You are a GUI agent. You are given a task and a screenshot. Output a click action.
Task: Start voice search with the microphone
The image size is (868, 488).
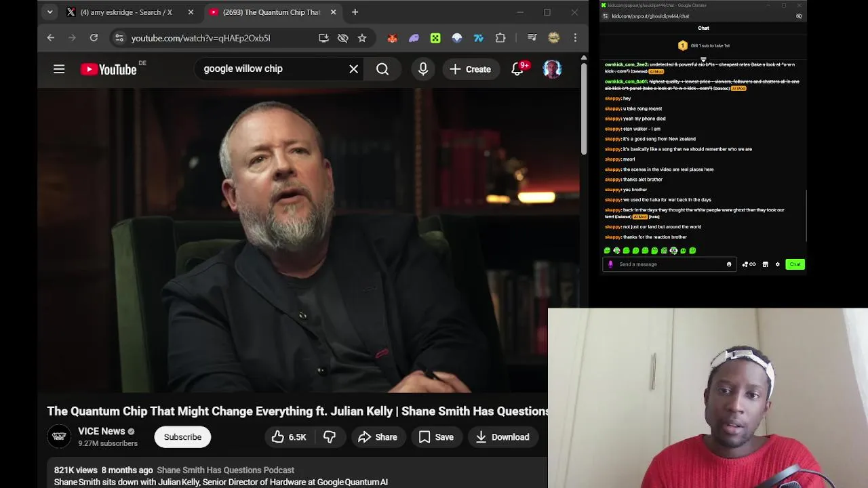click(x=423, y=68)
